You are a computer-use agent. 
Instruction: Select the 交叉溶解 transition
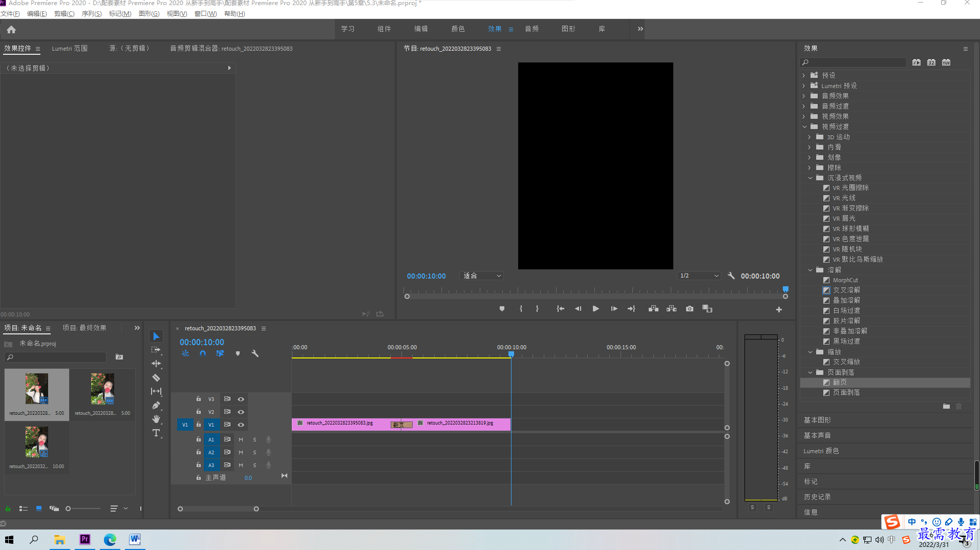pyautogui.click(x=846, y=290)
